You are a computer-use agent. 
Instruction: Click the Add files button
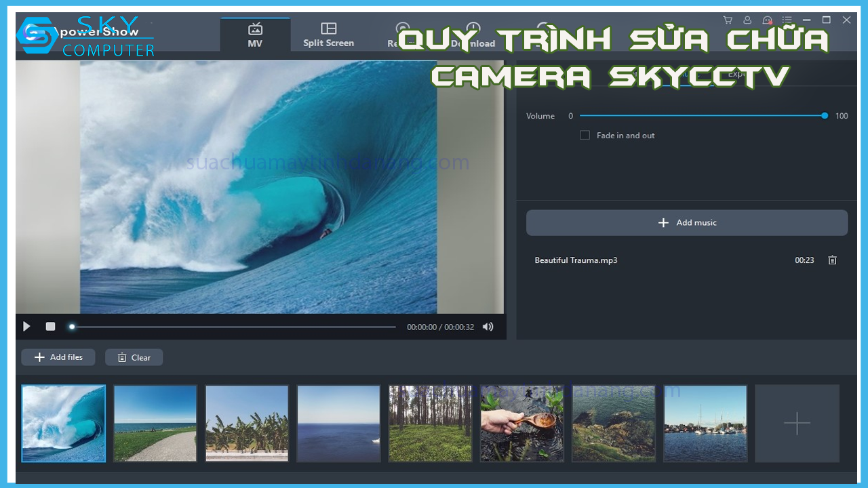coord(58,357)
